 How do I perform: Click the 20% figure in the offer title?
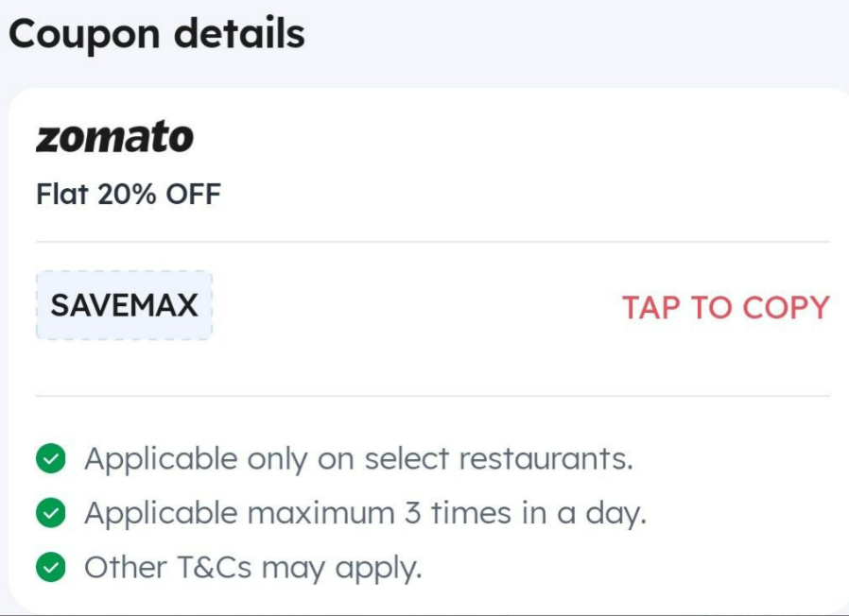[128, 195]
